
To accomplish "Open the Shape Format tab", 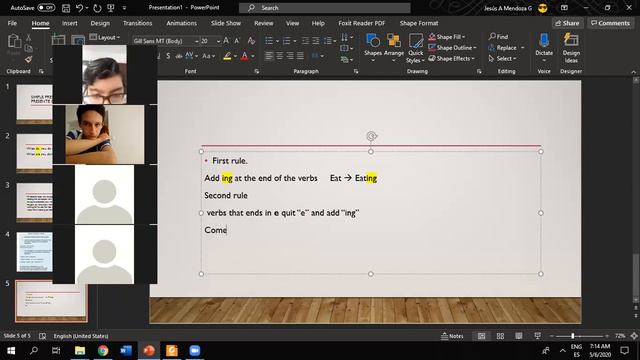I will coord(419,23).
